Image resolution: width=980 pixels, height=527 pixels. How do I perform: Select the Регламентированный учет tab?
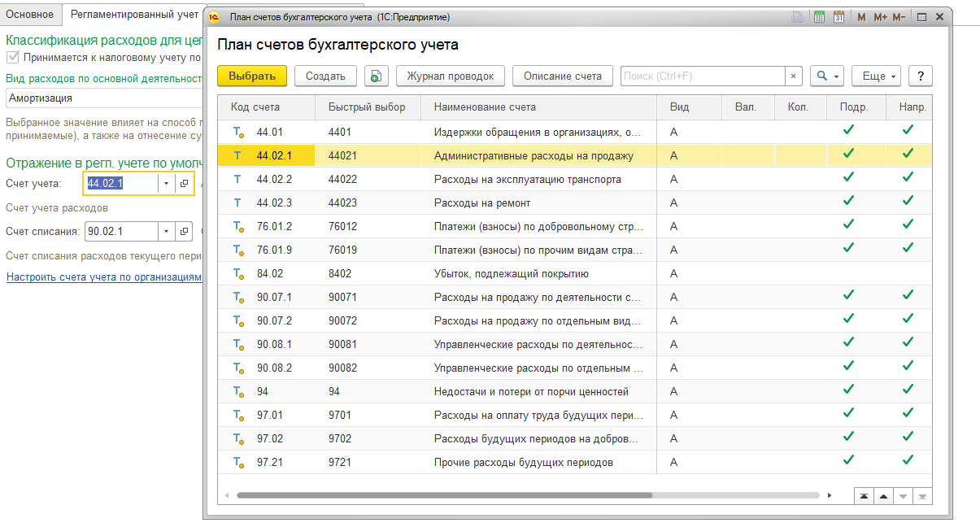tap(133, 15)
